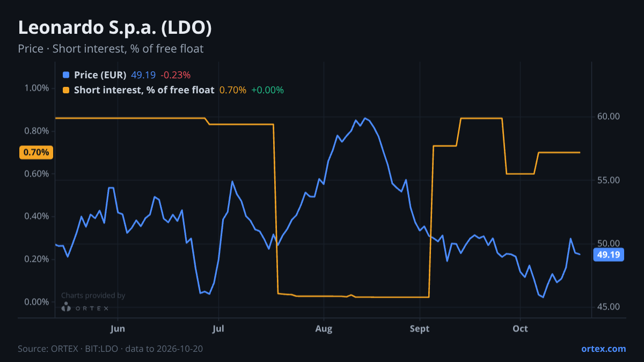This screenshot has height=362, width=644.
Task: Click the chart subtitle 'Price · Short interest, % of free float'
Action: [111, 49]
